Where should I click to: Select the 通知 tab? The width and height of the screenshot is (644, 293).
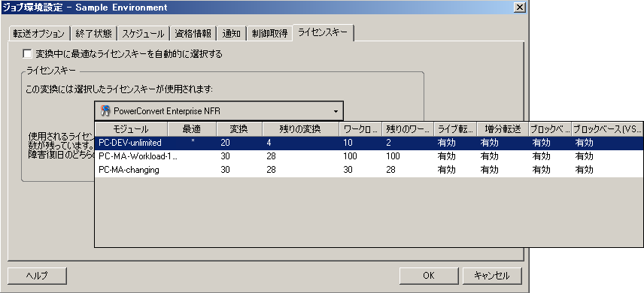(x=231, y=34)
